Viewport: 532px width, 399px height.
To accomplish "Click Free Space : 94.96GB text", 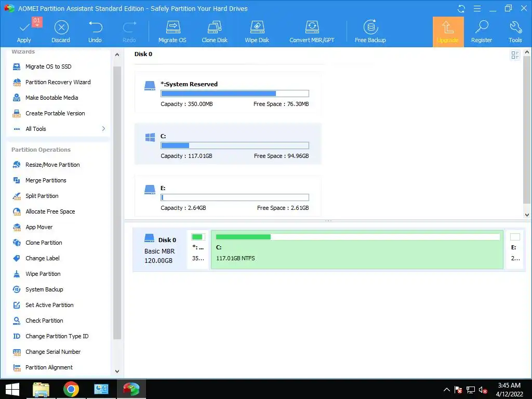I will tap(281, 156).
